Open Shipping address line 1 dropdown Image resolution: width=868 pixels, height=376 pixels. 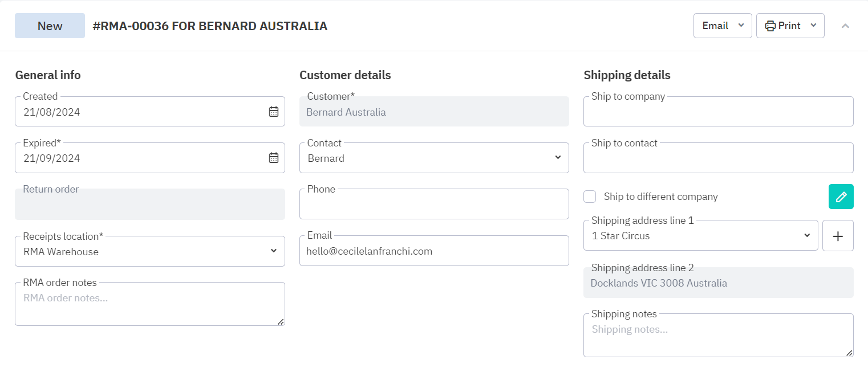pyautogui.click(x=700, y=236)
